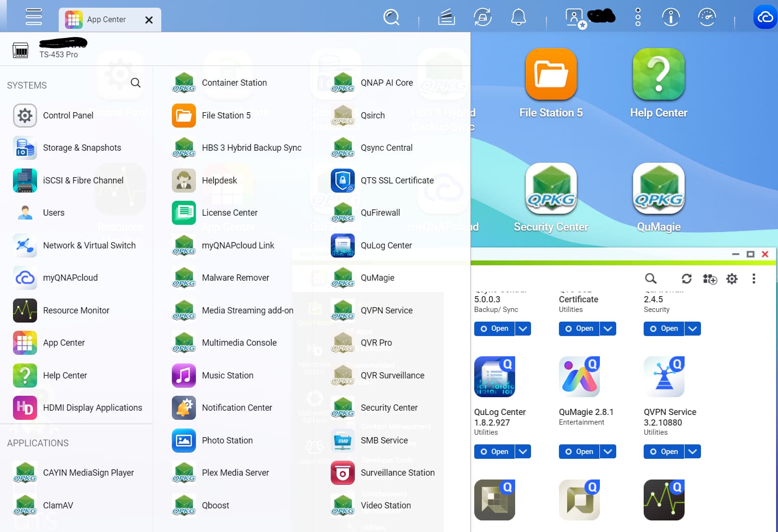This screenshot has width=778, height=532.
Task: Click the myQNAPcloud icon in top bar
Action: 765,18
